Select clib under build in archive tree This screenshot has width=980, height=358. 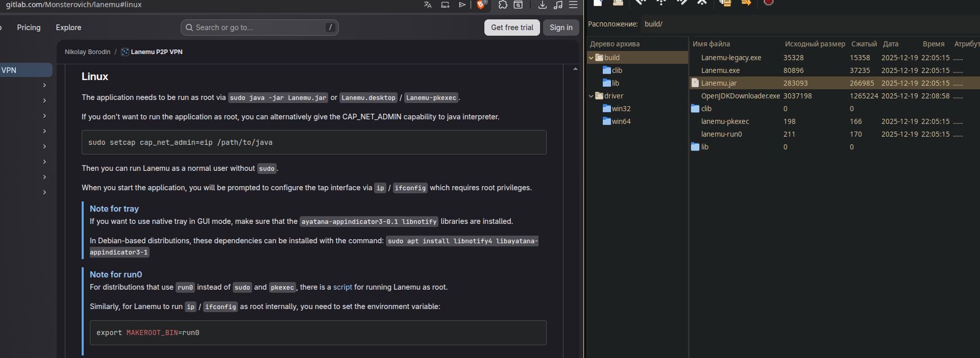click(x=617, y=70)
